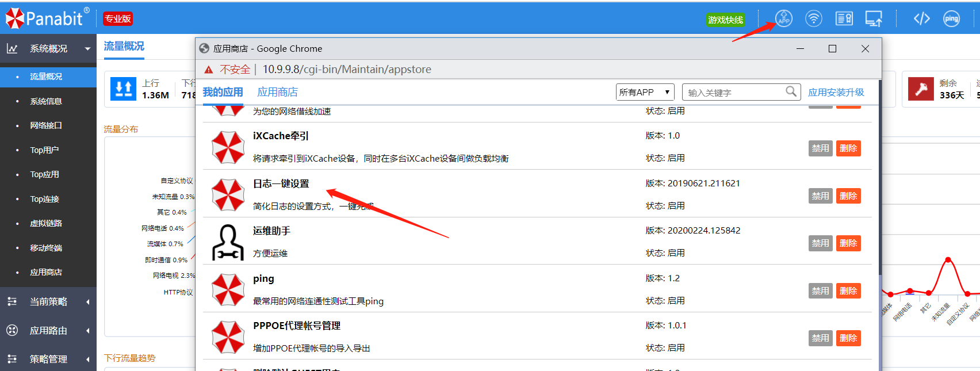
Task: Collapse the 系统概况 menu arrow
Action: point(87,49)
